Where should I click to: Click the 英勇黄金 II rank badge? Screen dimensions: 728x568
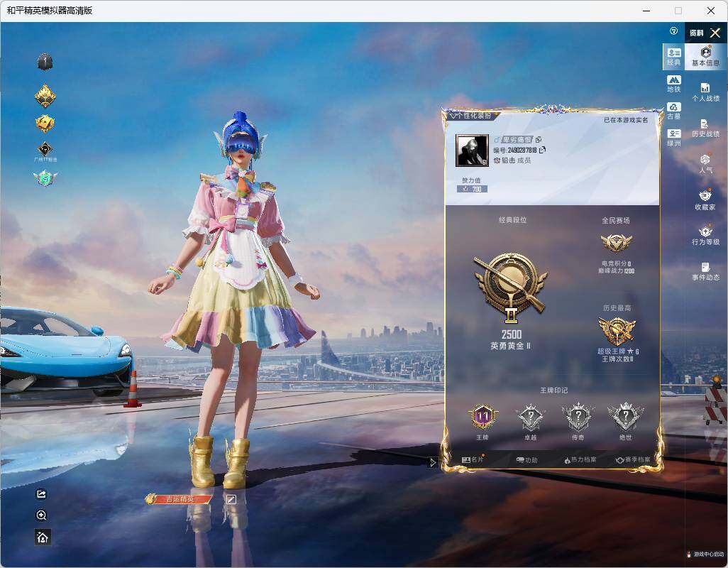coord(511,288)
